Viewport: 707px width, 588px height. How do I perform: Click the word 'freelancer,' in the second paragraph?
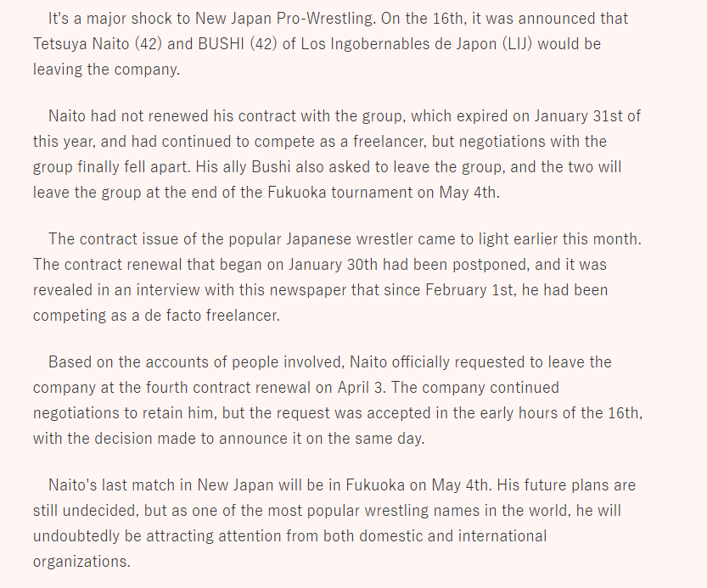[x=390, y=142]
